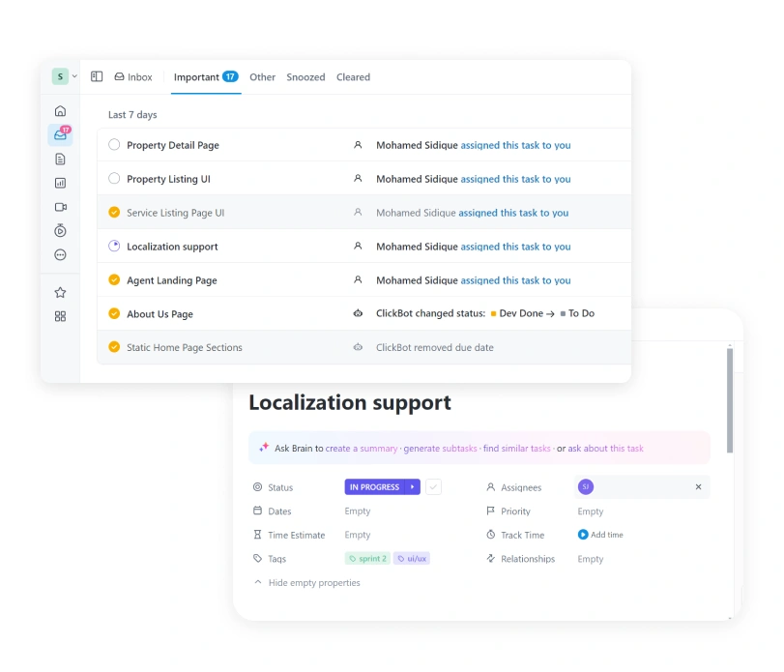Open the Inbox icon with 17 badge

(61, 134)
